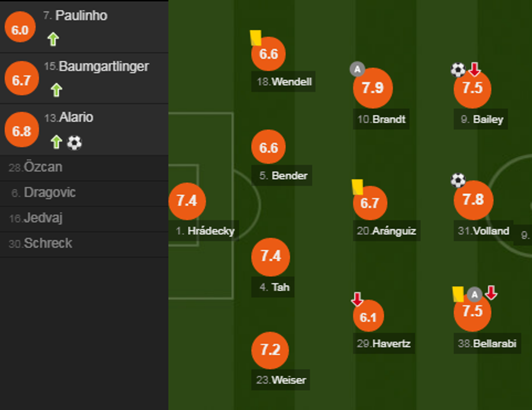Click the assist badge on Brandt
The width and height of the screenshot is (532, 410).
coord(357,69)
